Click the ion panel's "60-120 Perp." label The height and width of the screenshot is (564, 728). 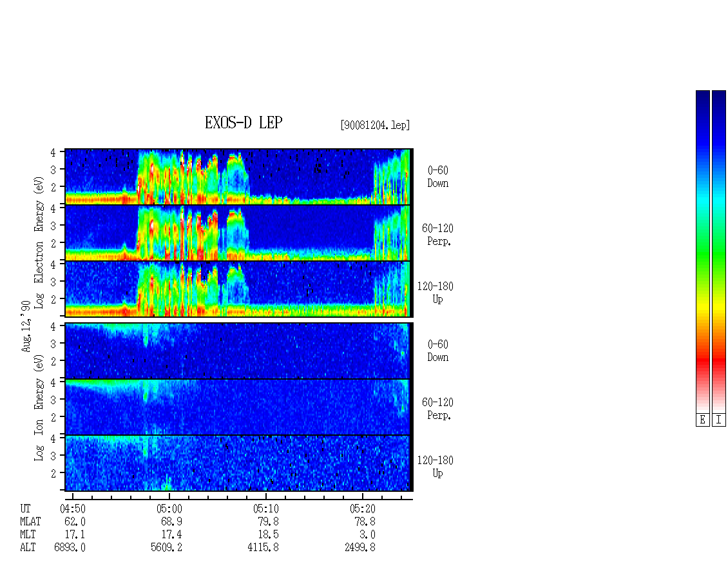pyautogui.click(x=437, y=409)
